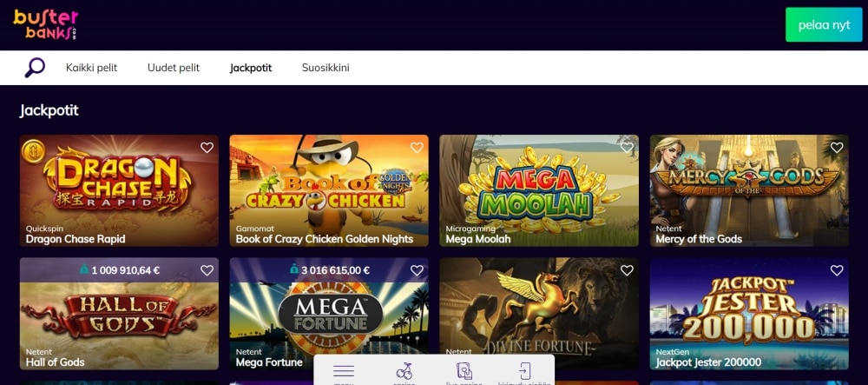Viewport: 868px width, 385px height.
Task: Open Hall of Gods game thumbnail
Action: point(119,314)
